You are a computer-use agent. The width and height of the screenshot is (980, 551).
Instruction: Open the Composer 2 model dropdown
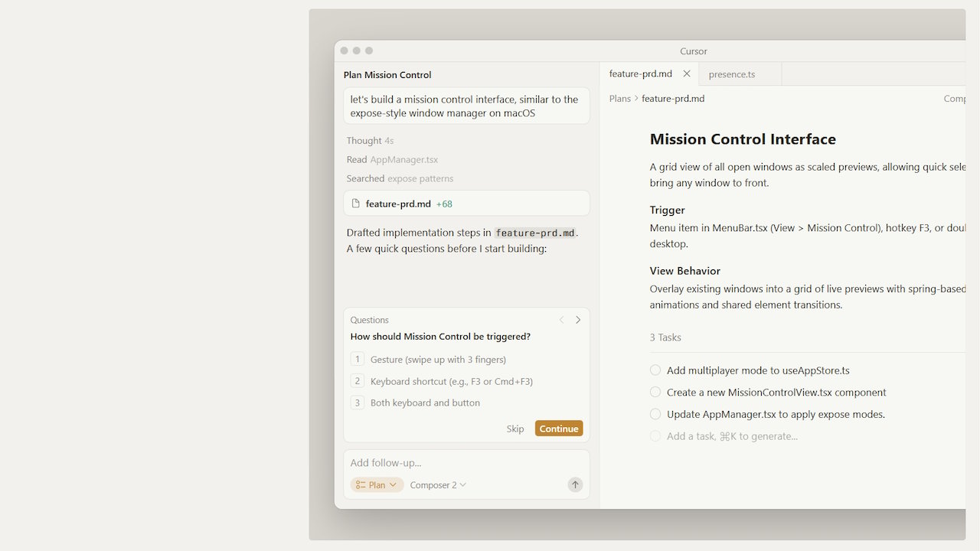click(438, 484)
